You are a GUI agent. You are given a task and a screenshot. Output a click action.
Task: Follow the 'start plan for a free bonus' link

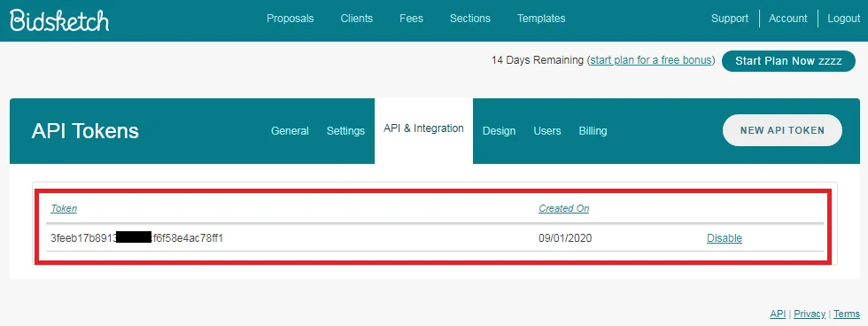(650, 60)
